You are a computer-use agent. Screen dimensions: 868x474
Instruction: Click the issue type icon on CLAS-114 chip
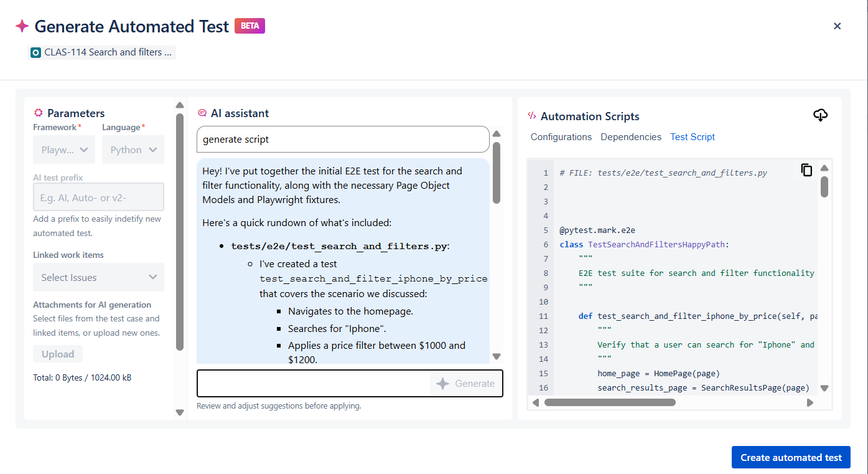35,52
